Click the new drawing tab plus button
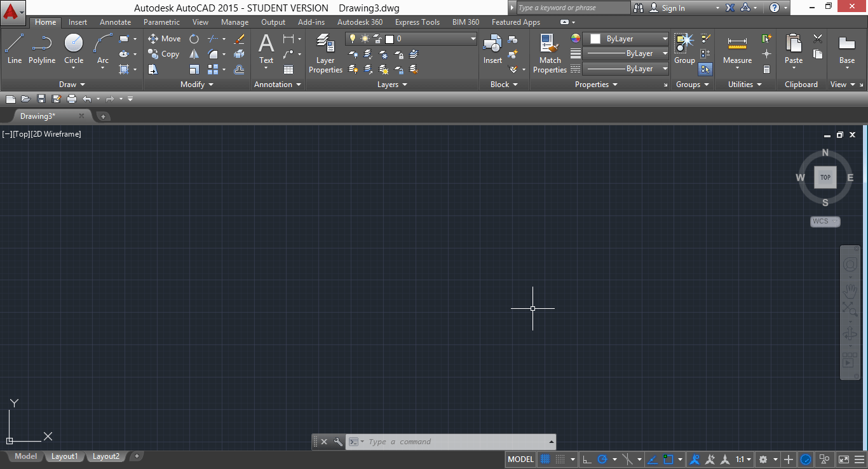The image size is (868, 469). (103, 116)
